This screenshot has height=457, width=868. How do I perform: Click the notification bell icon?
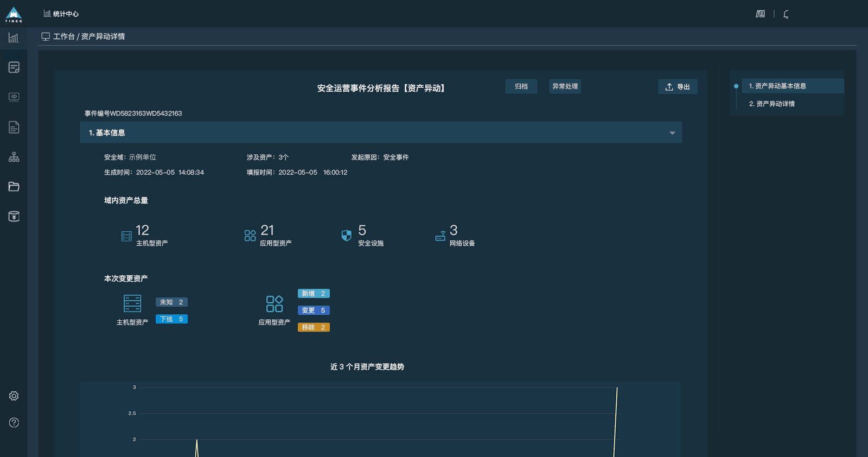tap(786, 14)
